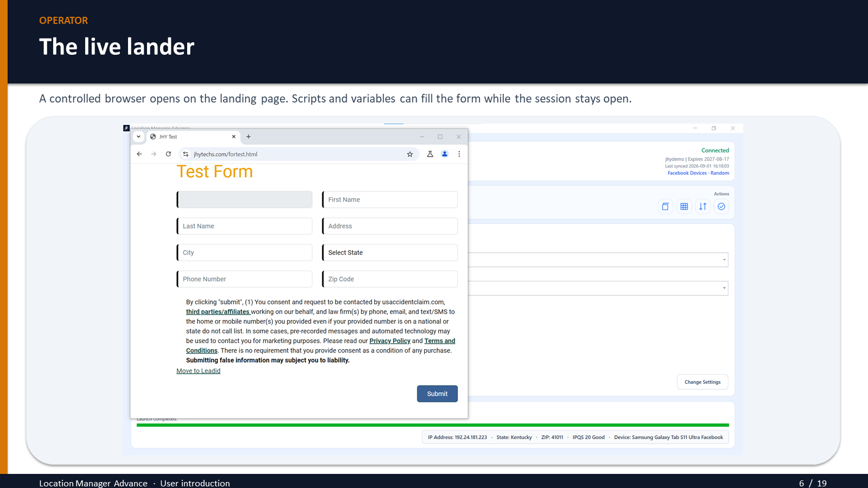Image resolution: width=868 pixels, height=488 pixels.
Task: Click the up-down arrows action icon
Action: [x=703, y=207]
